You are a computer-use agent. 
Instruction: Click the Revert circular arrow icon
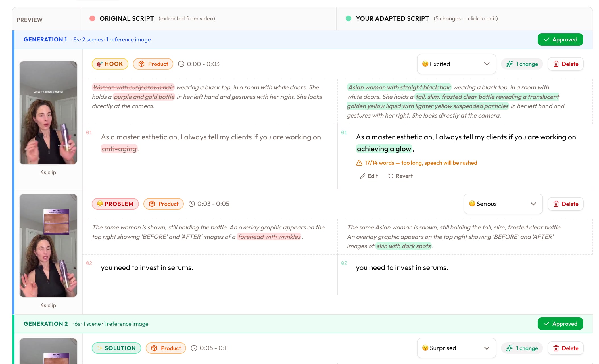(x=391, y=176)
